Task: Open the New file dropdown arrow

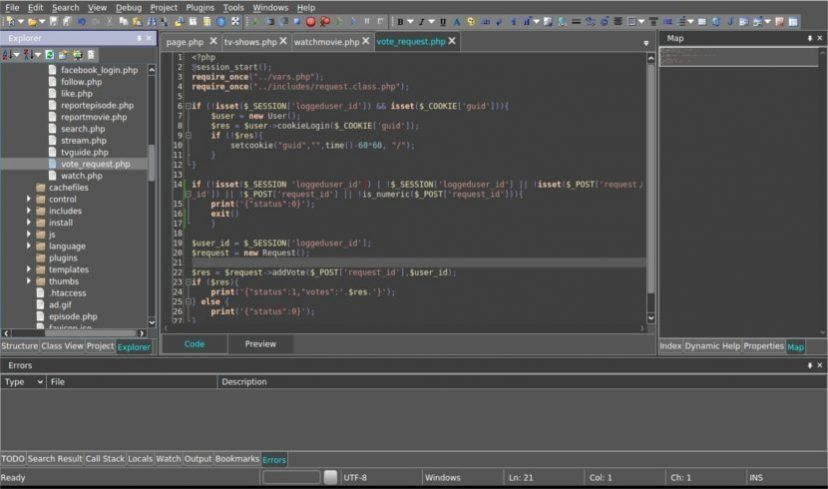Action: (x=21, y=22)
